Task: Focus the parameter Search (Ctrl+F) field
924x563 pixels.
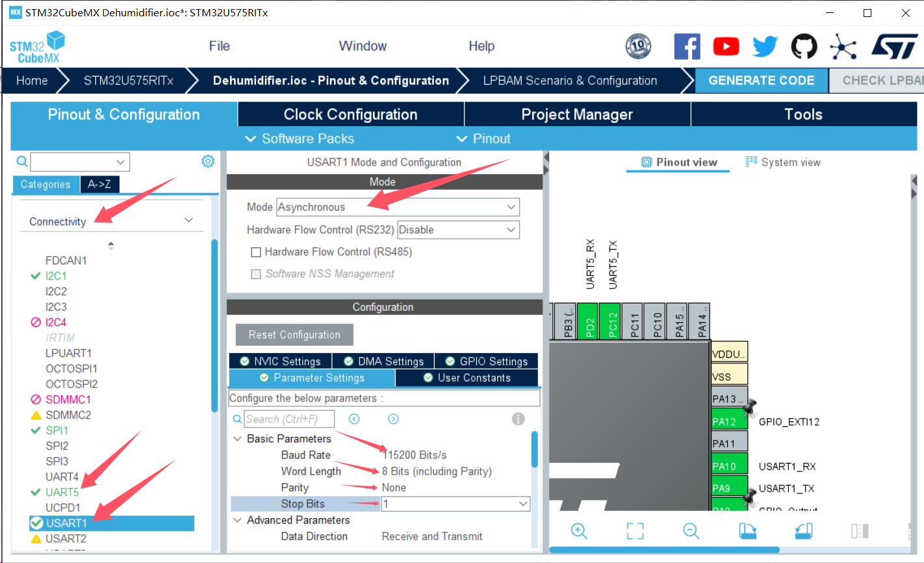Action: tap(289, 419)
